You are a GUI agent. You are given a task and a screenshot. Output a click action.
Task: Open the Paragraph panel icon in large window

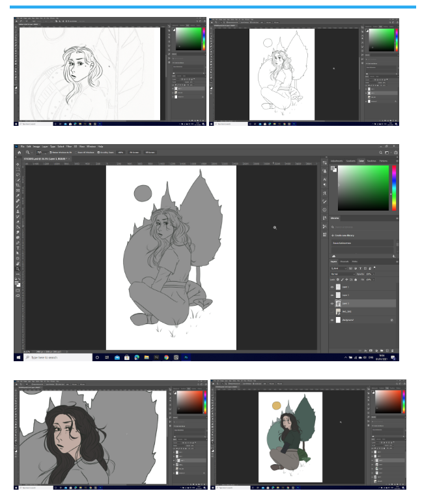pos(324,185)
